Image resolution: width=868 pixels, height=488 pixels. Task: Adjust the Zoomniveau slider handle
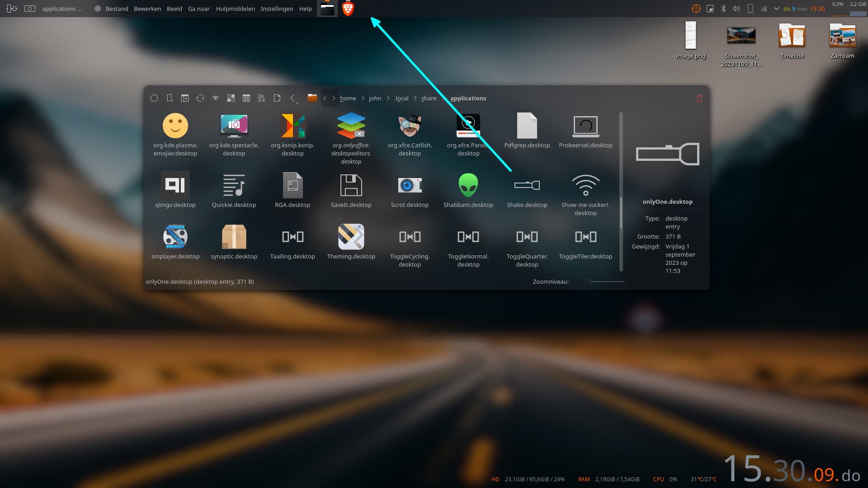[x=586, y=282]
